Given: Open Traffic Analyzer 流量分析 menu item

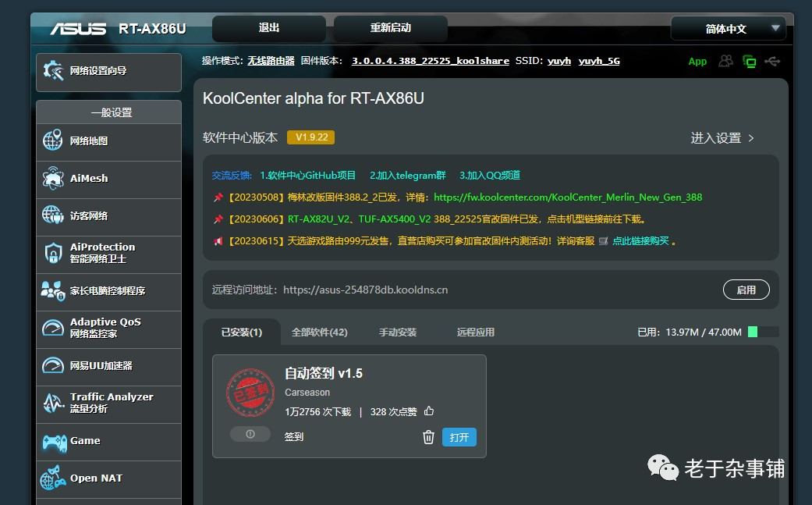Looking at the screenshot, I should pyautogui.click(x=108, y=404).
